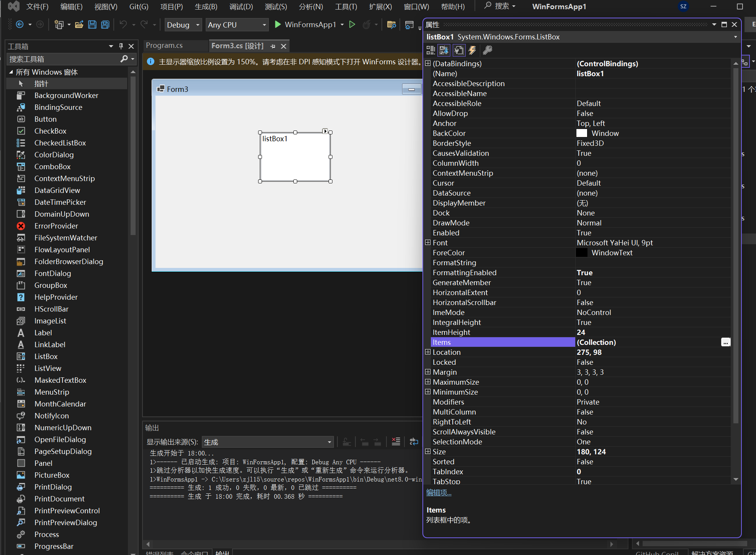
Task: Click the listBox1 smart tag arrow
Action: click(x=325, y=131)
